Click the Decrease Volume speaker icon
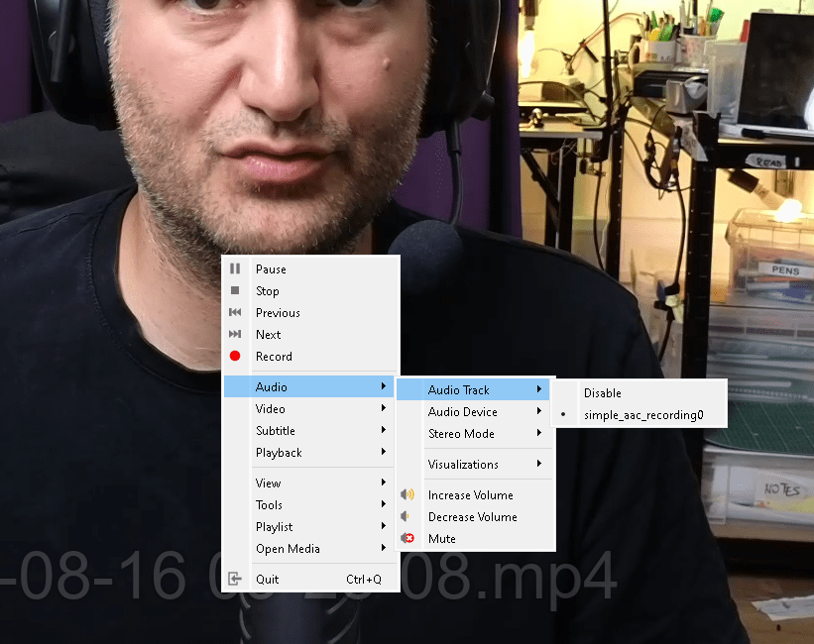 (x=406, y=516)
